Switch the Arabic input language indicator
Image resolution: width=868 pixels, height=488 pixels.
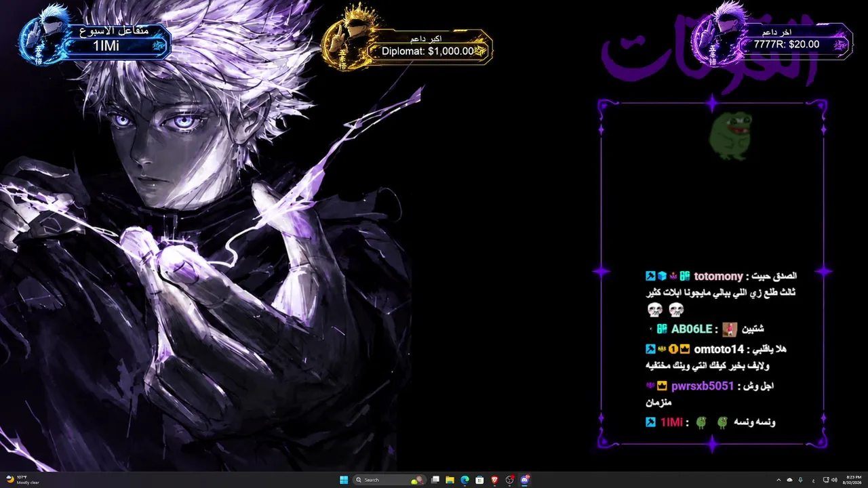(813, 480)
